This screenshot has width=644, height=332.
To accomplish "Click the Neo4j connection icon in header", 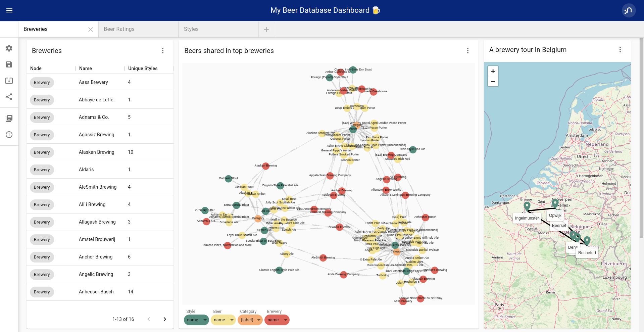I will [629, 10].
